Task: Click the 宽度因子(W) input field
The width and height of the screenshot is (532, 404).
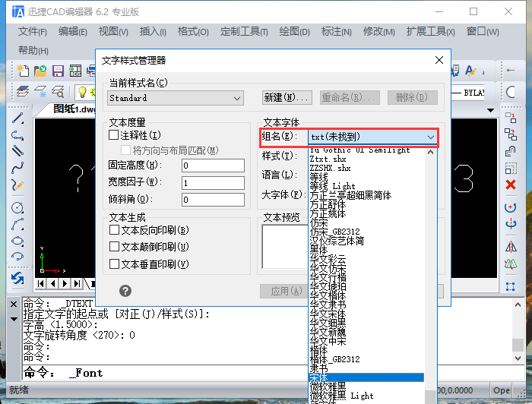Action: pos(213,183)
